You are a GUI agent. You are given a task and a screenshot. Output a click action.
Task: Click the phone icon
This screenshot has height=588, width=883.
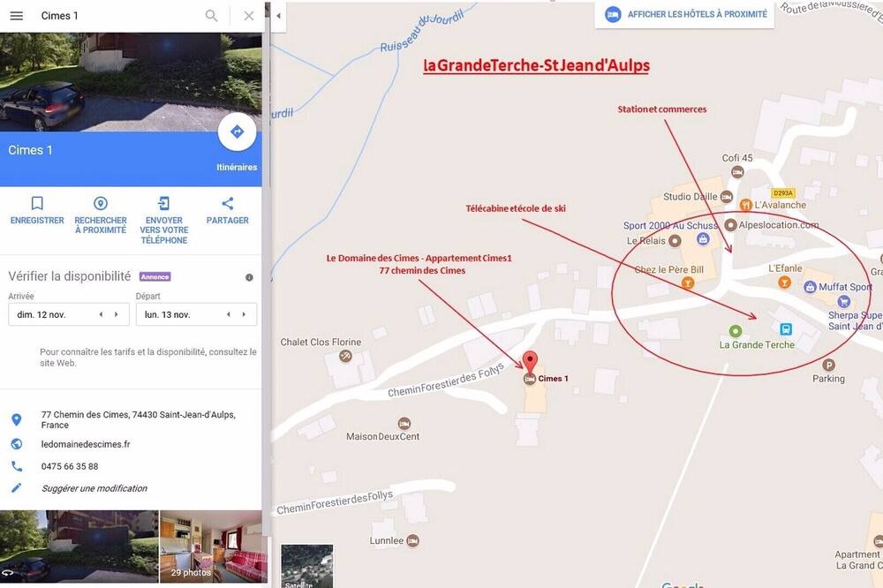pos(17,466)
